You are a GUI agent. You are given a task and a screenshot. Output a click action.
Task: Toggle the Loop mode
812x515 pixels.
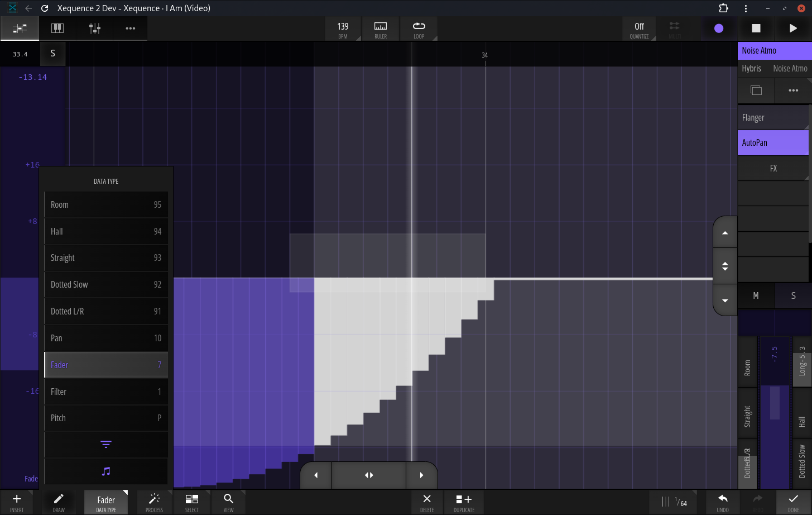419,29
